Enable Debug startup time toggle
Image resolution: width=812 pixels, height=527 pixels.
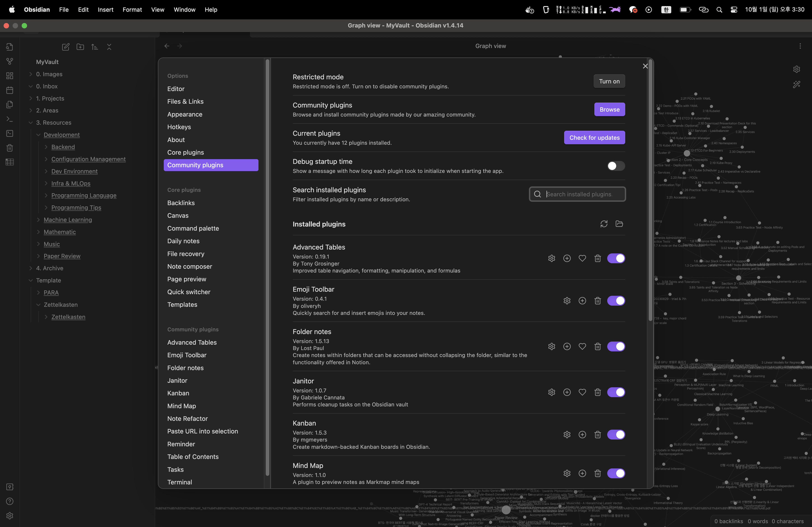pyautogui.click(x=616, y=166)
